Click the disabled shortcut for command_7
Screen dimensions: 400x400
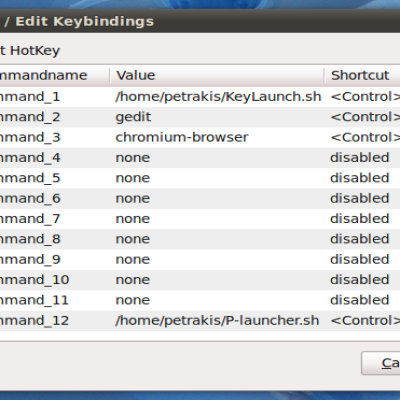(x=360, y=219)
